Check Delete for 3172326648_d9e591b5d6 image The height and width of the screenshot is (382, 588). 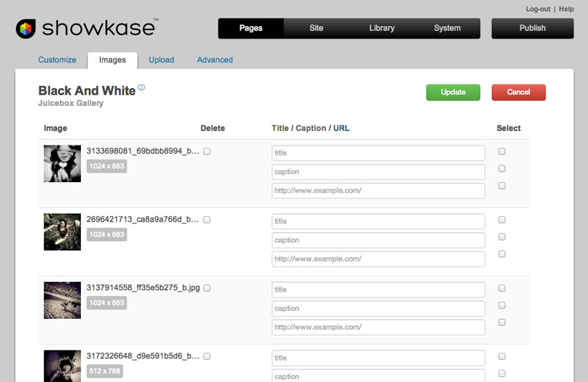[207, 356]
